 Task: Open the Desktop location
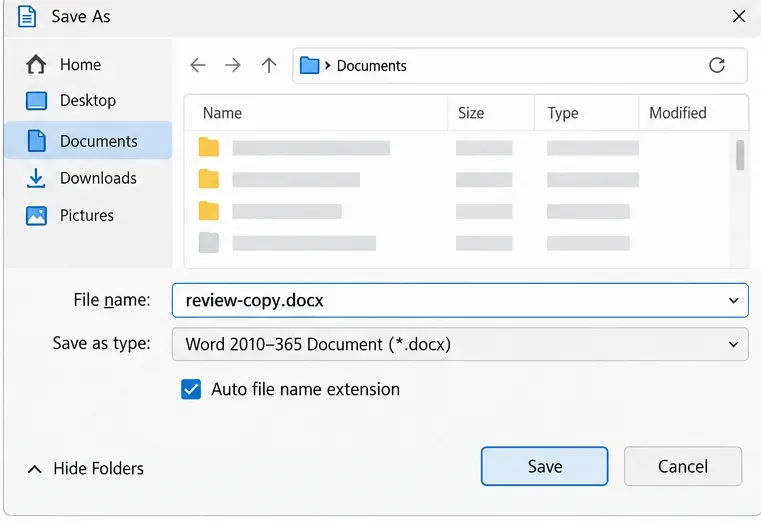pos(88,101)
